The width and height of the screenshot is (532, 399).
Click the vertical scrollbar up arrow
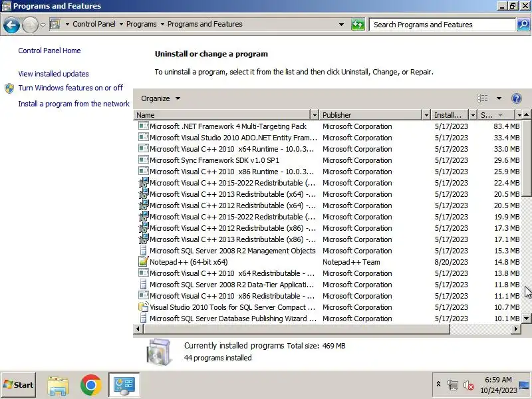[x=526, y=115]
